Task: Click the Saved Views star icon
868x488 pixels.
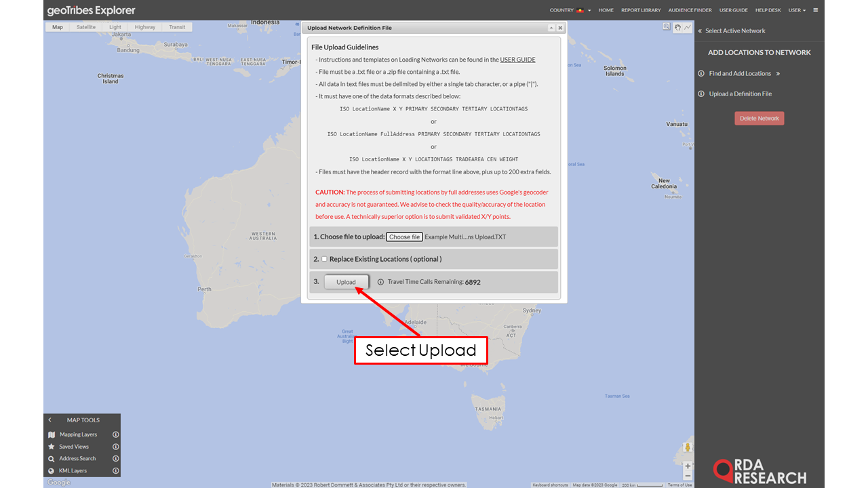Action: 52,447
